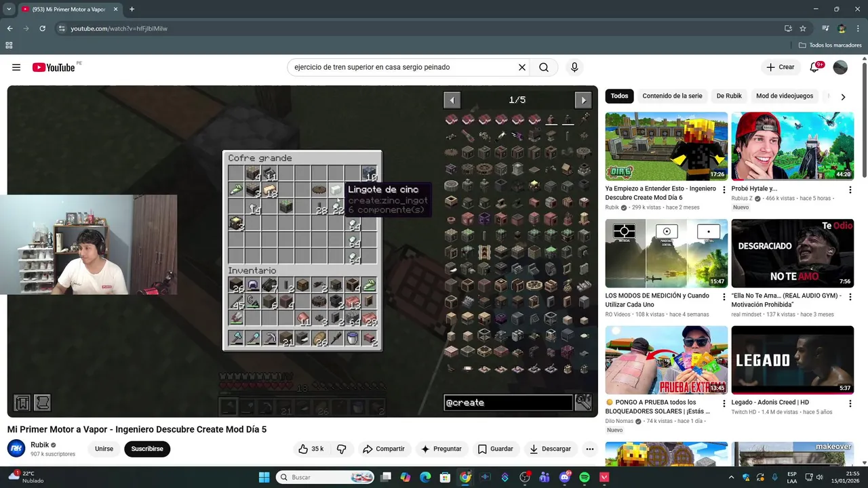
Task: Start voice search with microphone icon
Action: tap(574, 67)
